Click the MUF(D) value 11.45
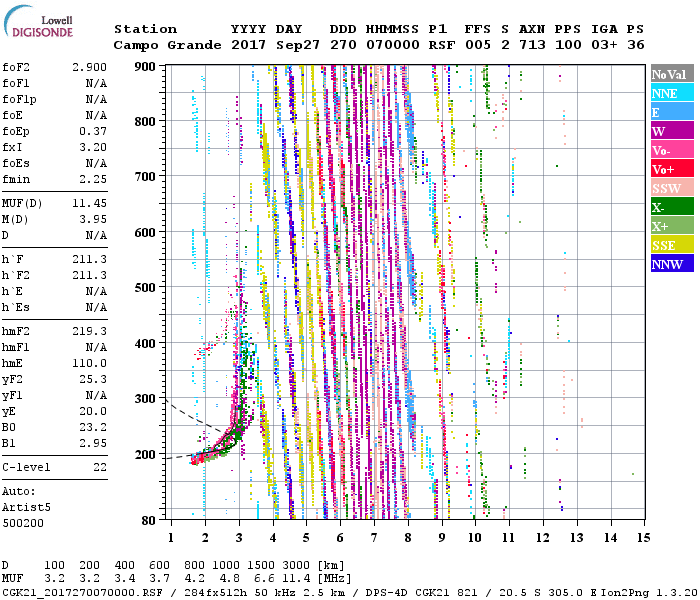The width and height of the screenshot is (700, 600). point(89,204)
